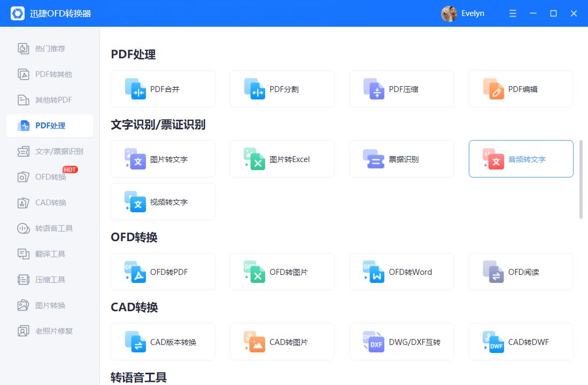Image resolution: width=588 pixels, height=385 pixels.
Task: Open the 图片转文字 image-to-text tool
Action: pos(163,159)
